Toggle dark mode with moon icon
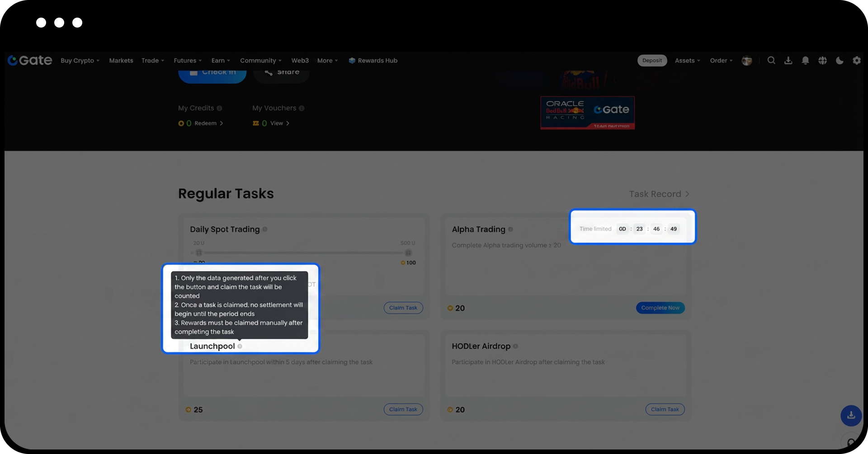The image size is (868, 454). click(840, 61)
